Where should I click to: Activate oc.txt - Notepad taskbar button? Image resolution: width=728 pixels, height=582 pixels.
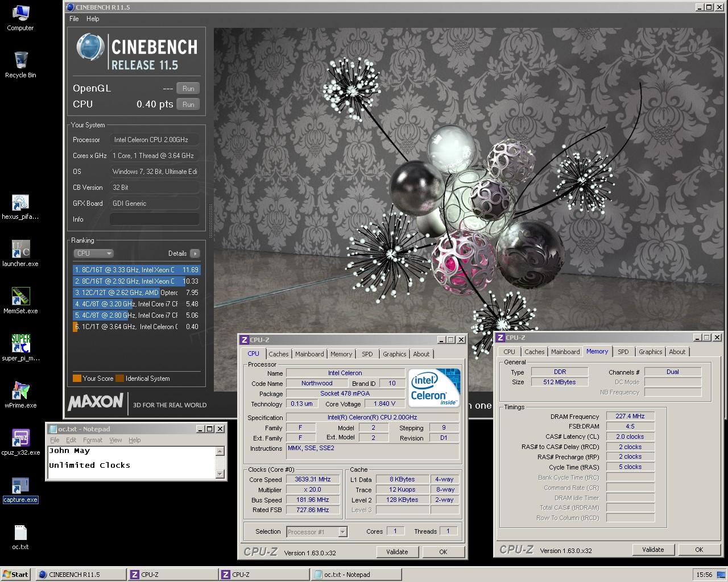tap(355, 574)
